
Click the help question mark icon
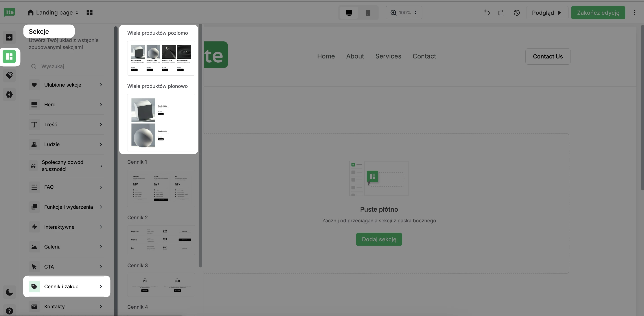click(x=9, y=311)
